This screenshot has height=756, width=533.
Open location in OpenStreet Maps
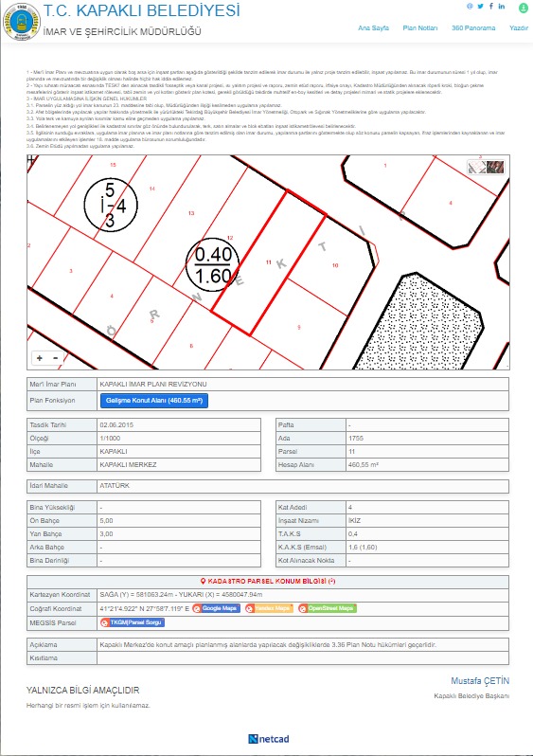click(328, 608)
